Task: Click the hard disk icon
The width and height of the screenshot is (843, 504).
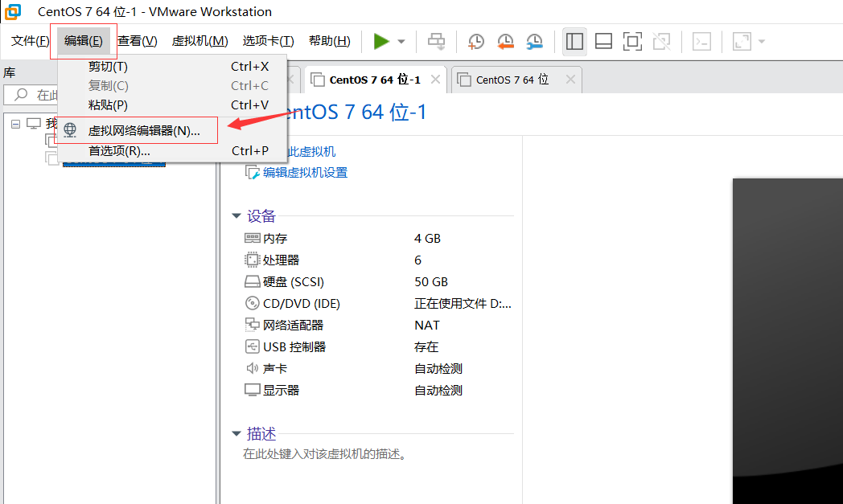Action: point(252,281)
